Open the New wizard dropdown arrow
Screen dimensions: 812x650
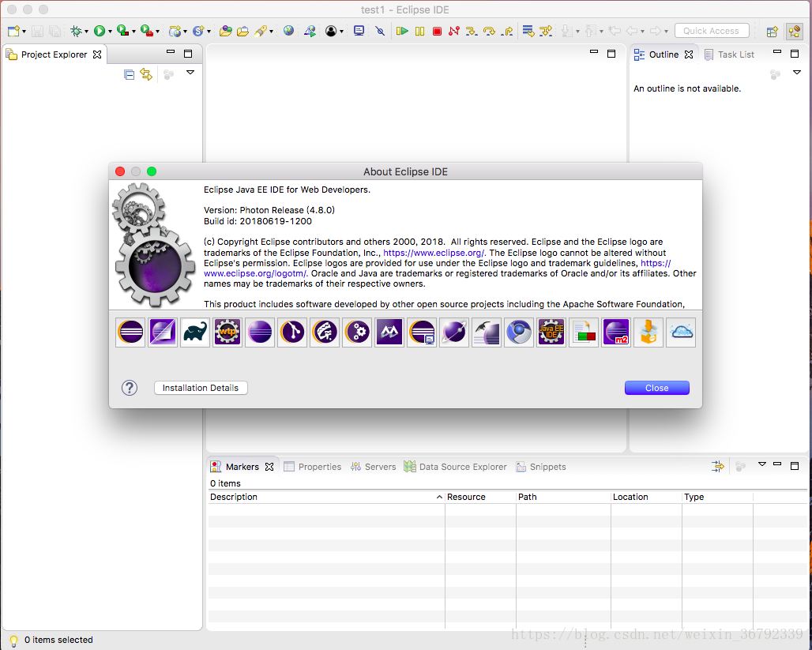pyautogui.click(x=24, y=32)
